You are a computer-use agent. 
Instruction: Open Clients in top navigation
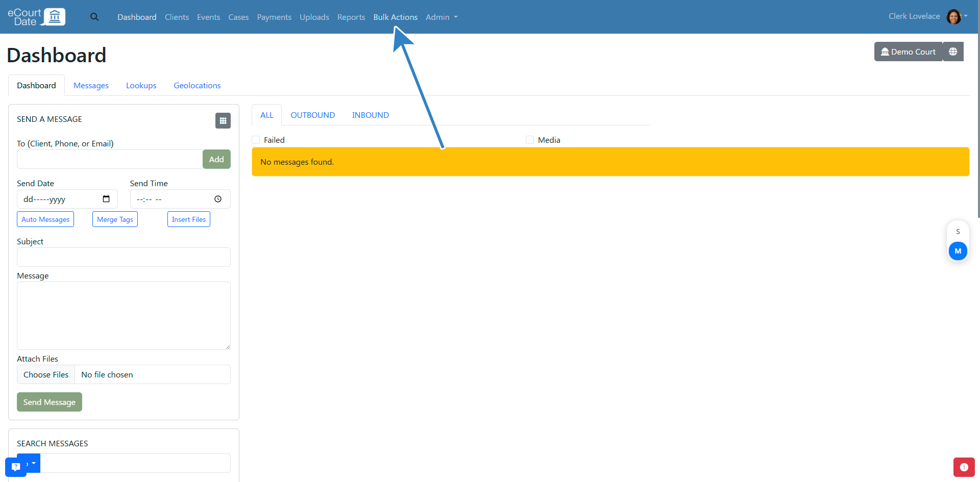pos(177,17)
